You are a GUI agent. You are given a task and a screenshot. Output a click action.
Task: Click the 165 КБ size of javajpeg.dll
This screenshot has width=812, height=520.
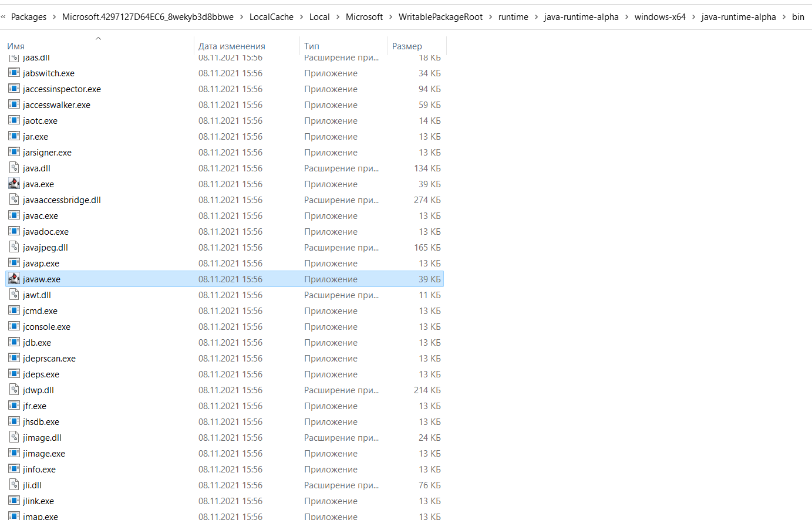[x=427, y=247]
